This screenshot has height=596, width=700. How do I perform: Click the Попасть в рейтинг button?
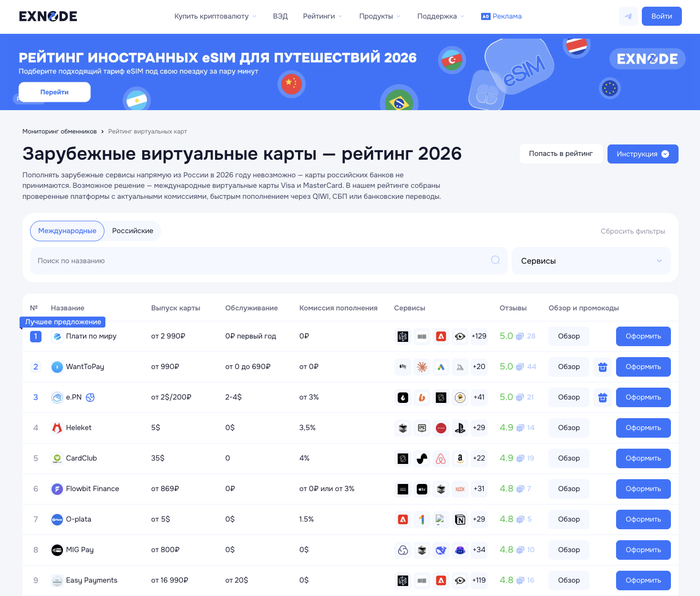coord(561,154)
